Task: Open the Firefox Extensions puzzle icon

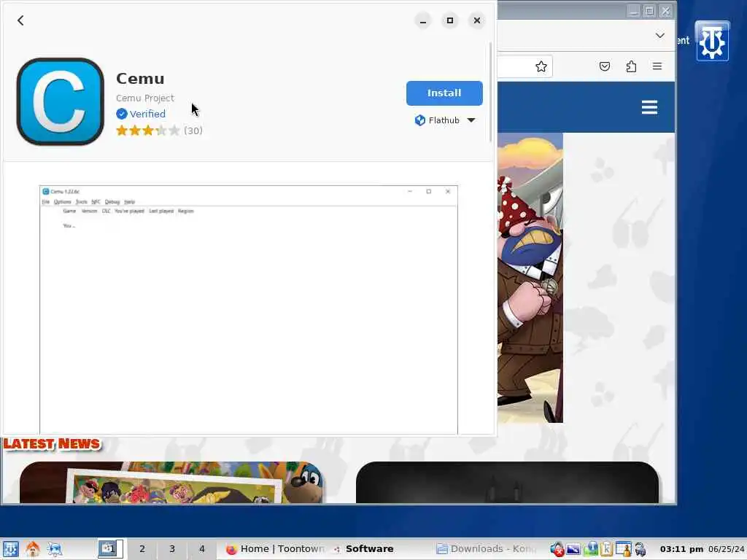Action: click(x=631, y=66)
